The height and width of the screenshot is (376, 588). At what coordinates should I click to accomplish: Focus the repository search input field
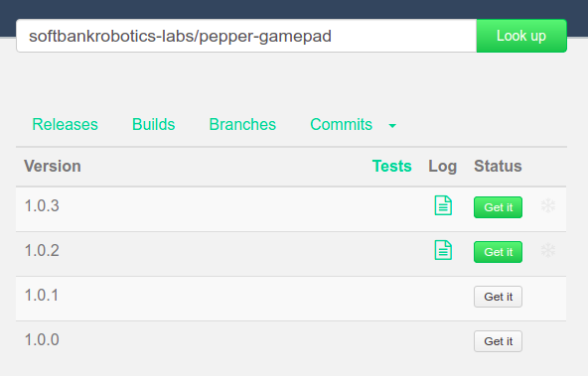pos(246,36)
